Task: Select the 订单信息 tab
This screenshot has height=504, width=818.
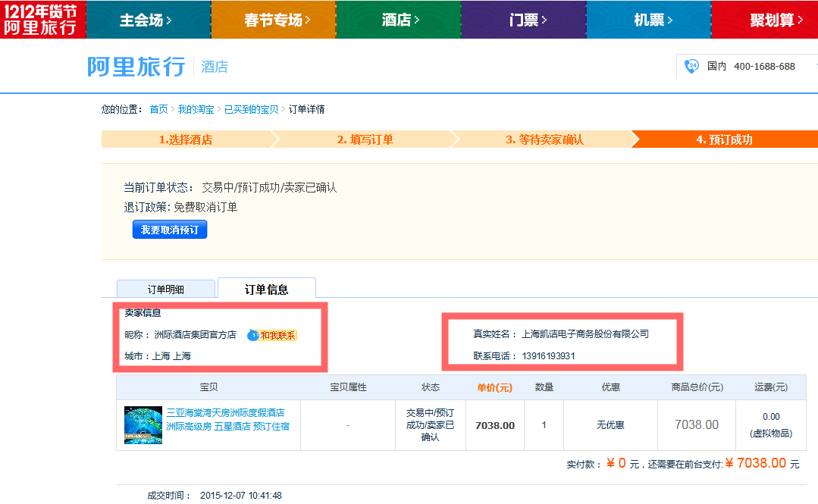Action: click(266, 288)
